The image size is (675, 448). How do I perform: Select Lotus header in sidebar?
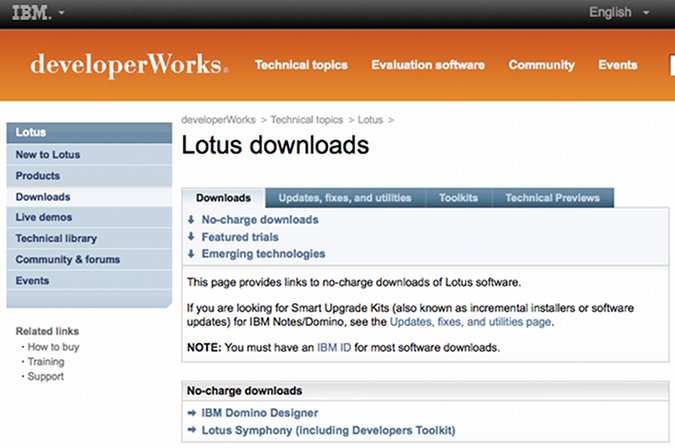[x=89, y=133]
